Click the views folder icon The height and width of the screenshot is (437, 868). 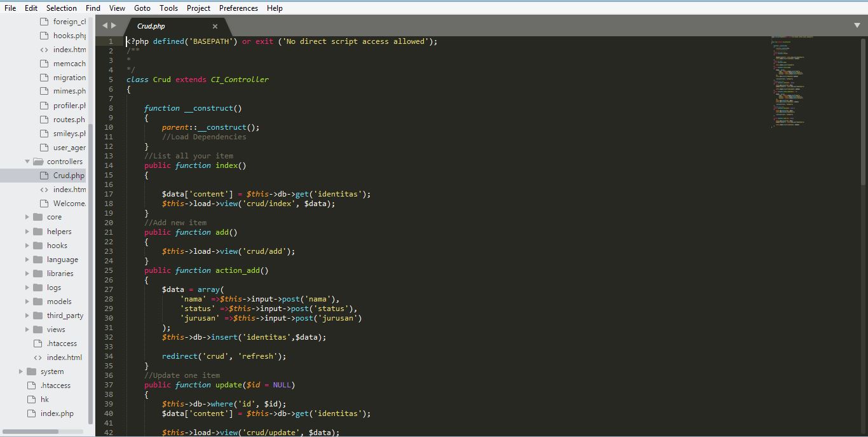(38, 329)
